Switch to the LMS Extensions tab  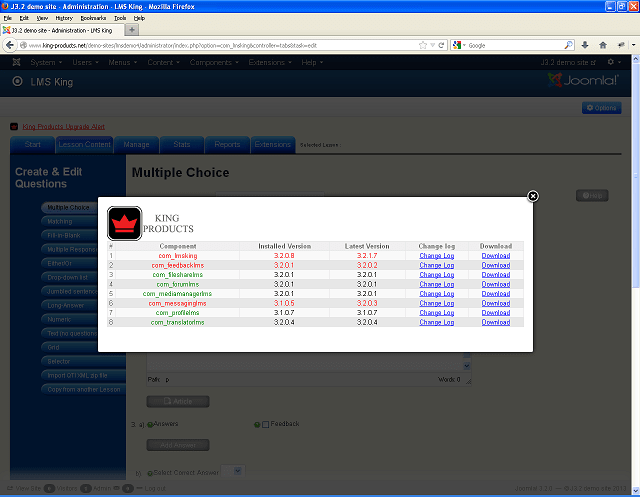[273, 144]
